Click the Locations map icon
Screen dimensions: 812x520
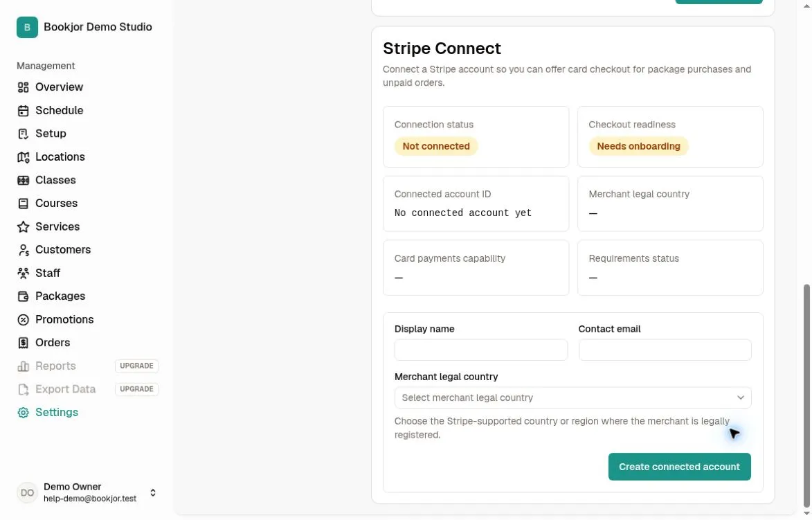point(24,157)
